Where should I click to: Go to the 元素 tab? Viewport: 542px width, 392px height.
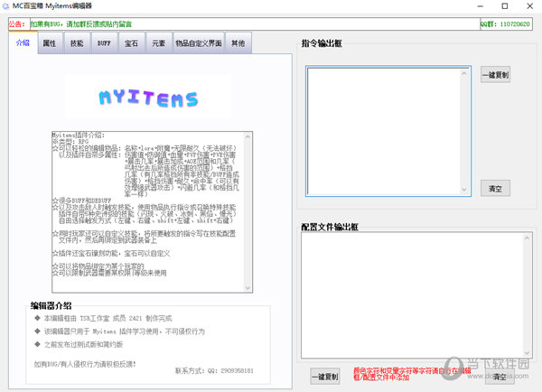[x=159, y=43]
